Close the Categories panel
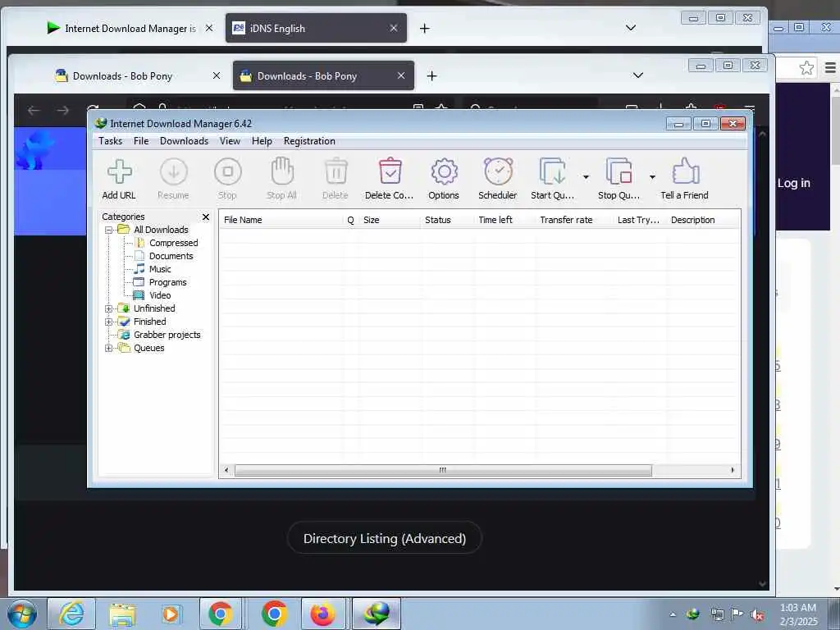This screenshot has height=630, width=840. [x=206, y=217]
